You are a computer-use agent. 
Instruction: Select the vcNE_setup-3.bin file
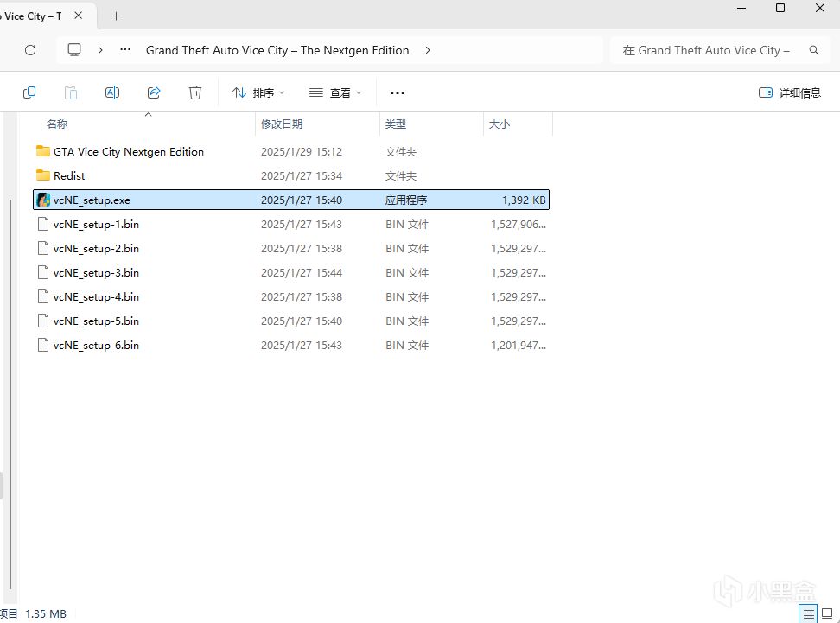[x=291, y=272]
